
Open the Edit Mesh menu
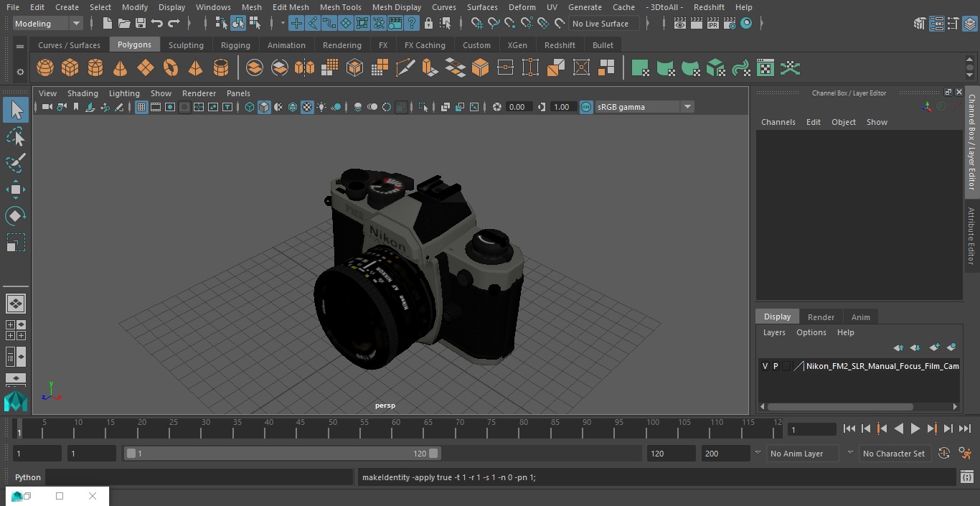pyautogui.click(x=291, y=7)
